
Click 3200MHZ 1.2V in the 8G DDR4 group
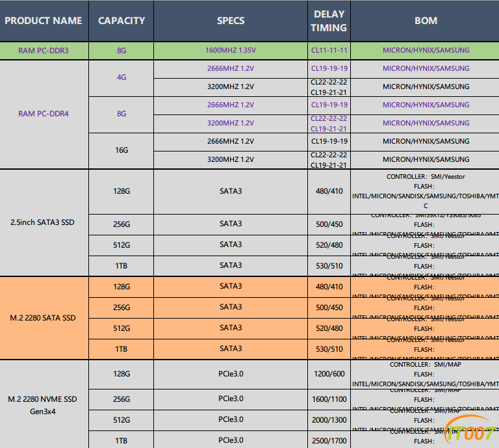(231, 123)
